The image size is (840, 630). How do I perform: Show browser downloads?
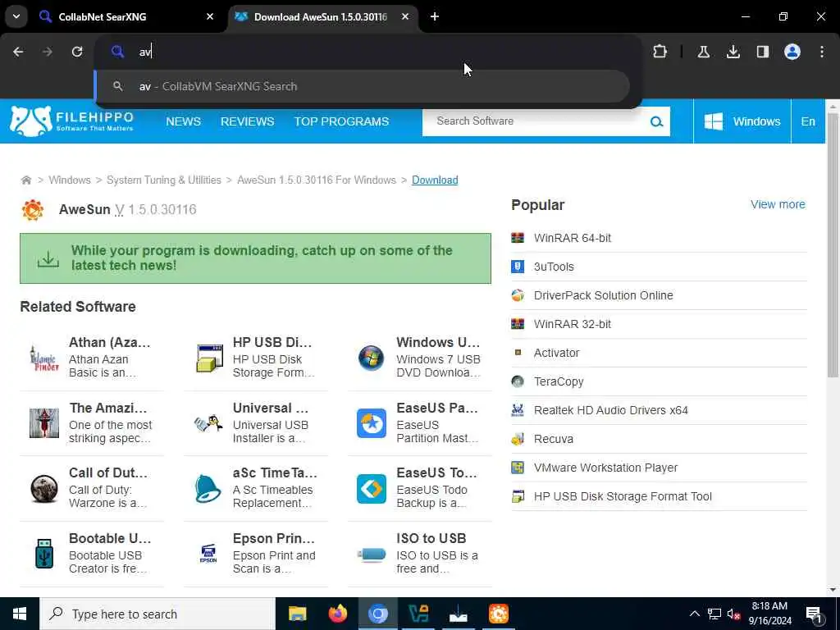click(x=733, y=52)
